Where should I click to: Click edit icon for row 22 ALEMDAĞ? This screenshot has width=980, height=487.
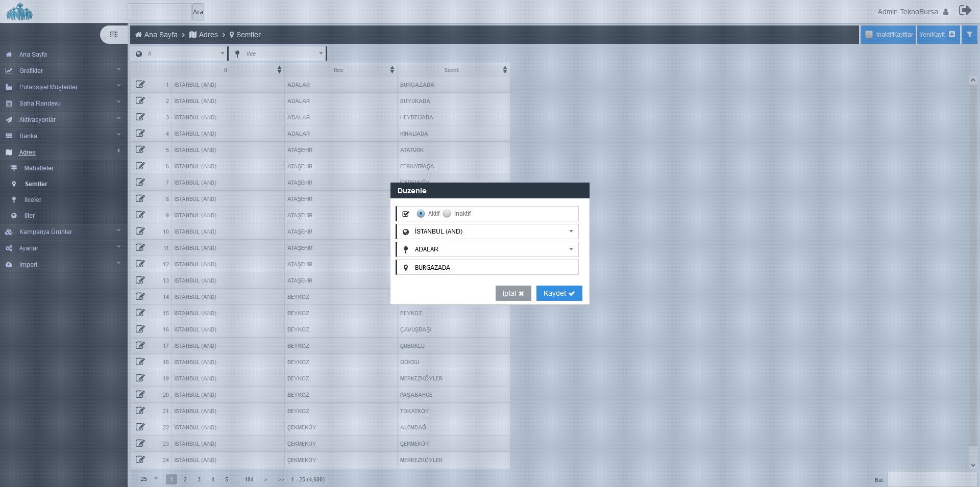[140, 427]
